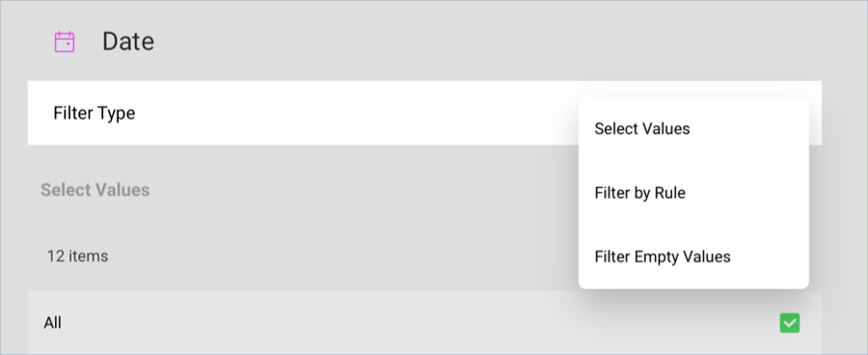Toggle the checkmark beside All
The width and height of the screenshot is (868, 355).
click(789, 323)
